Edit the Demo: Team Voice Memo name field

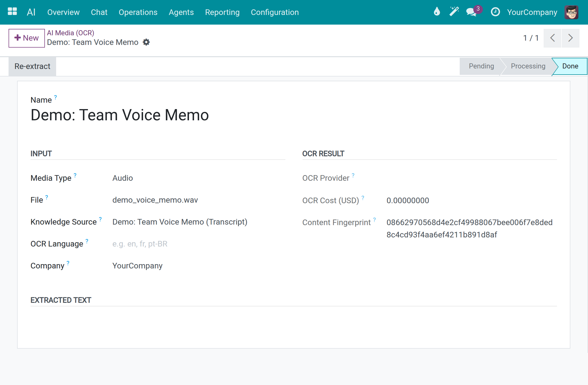120,115
